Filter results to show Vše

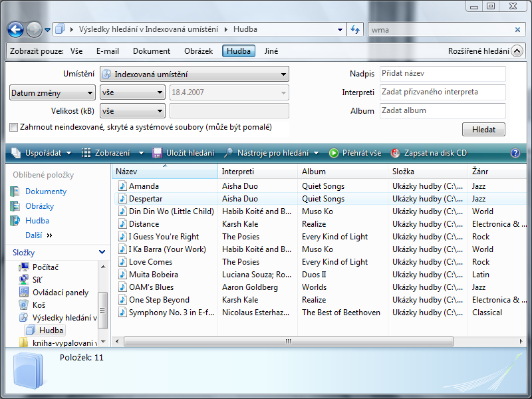[76, 51]
